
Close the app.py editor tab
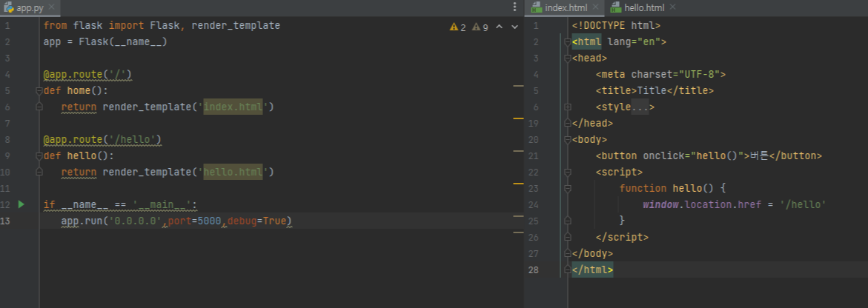pyautogui.click(x=51, y=7)
